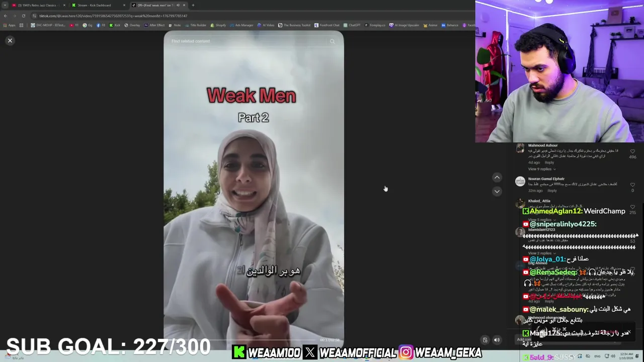Image resolution: width=644 pixels, height=362 pixels.
Task: Expand View 9 replies under Mahmoud Ashour
Action: point(541,169)
